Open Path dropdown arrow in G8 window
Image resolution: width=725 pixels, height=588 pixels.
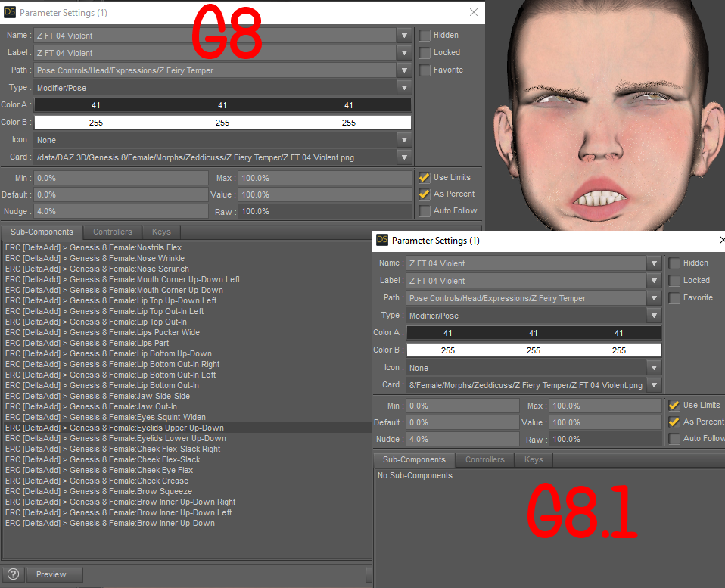point(404,70)
